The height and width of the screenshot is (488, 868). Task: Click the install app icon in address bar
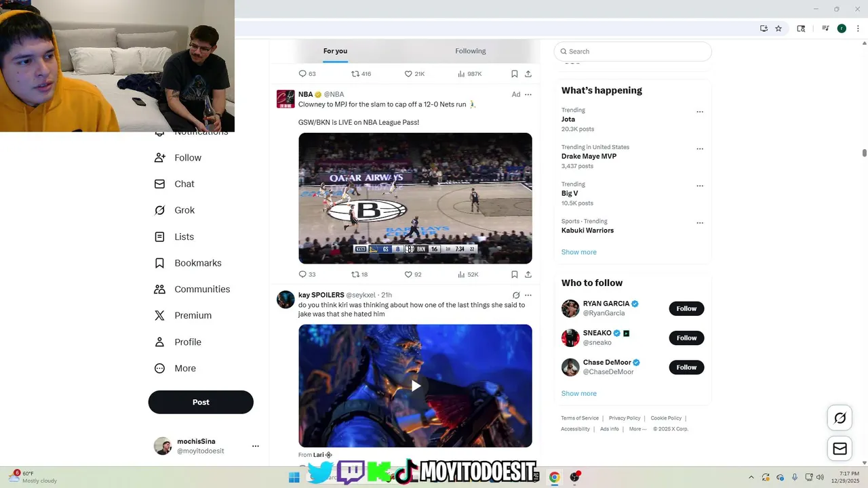click(764, 28)
